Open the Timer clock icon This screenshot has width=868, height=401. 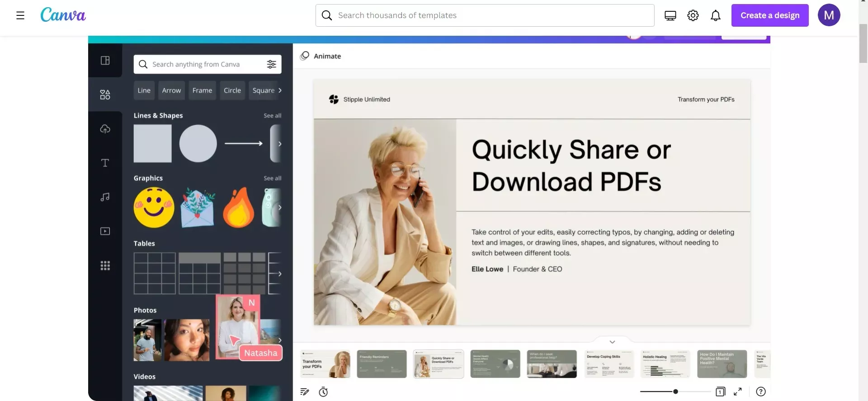[x=323, y=392]
